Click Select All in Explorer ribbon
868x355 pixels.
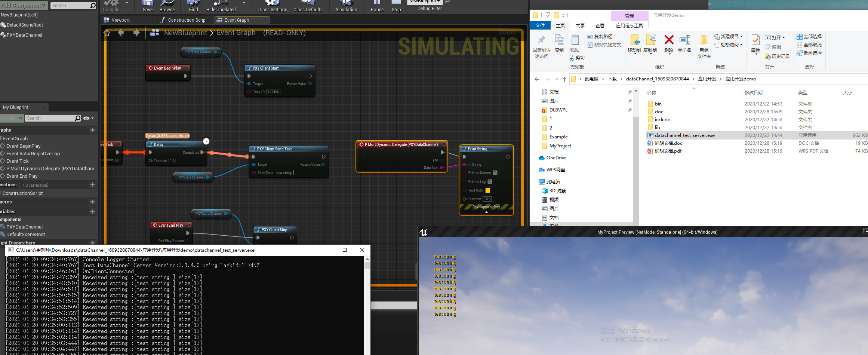coord(809,36)
